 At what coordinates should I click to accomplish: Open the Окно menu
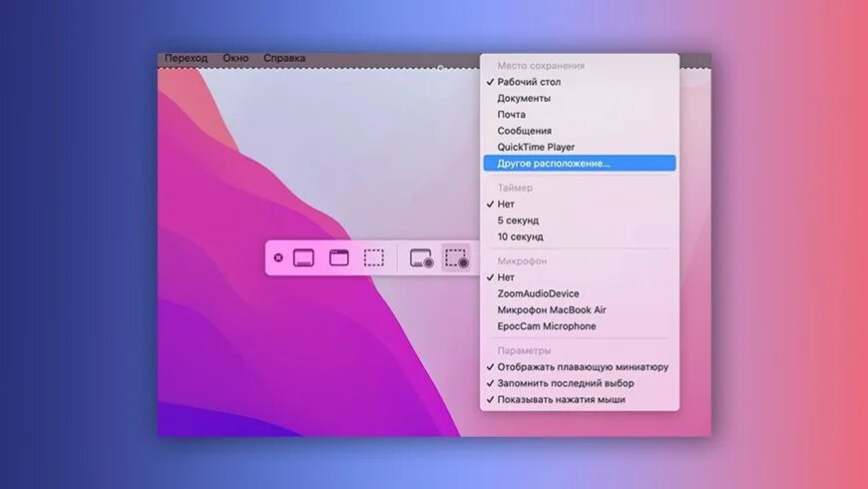pyautogui.click(x=235, y=58)
